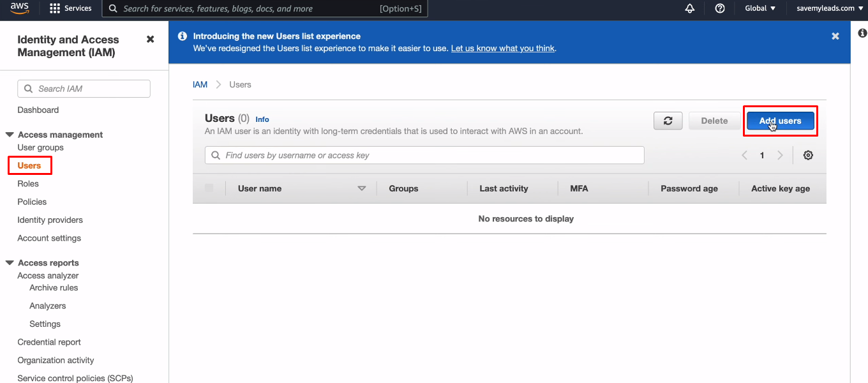Open Analyzers in the sidebar

pyautogui.click(x=48, y=306)
